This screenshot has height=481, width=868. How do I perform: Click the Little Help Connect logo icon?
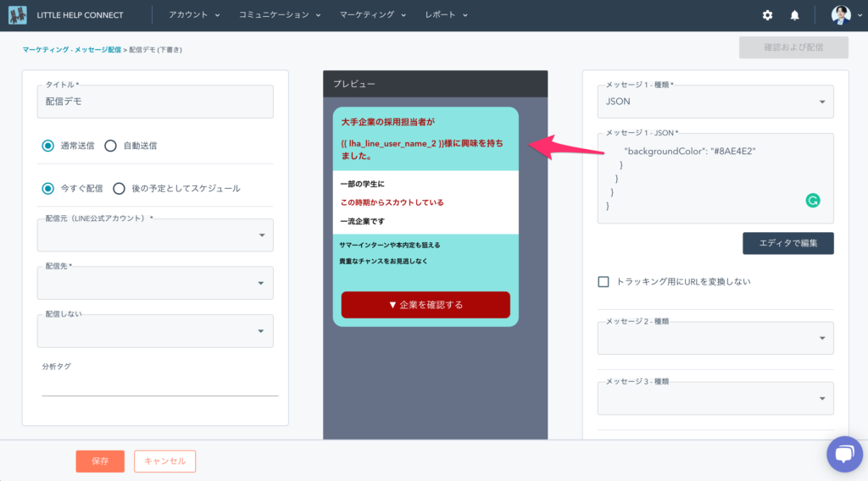click(x=18, y=15)
